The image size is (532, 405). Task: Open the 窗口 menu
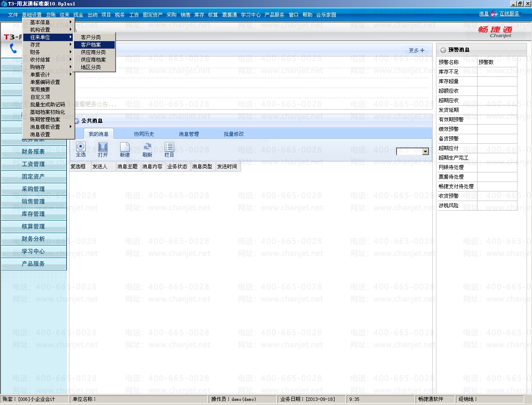pos(293,15)
